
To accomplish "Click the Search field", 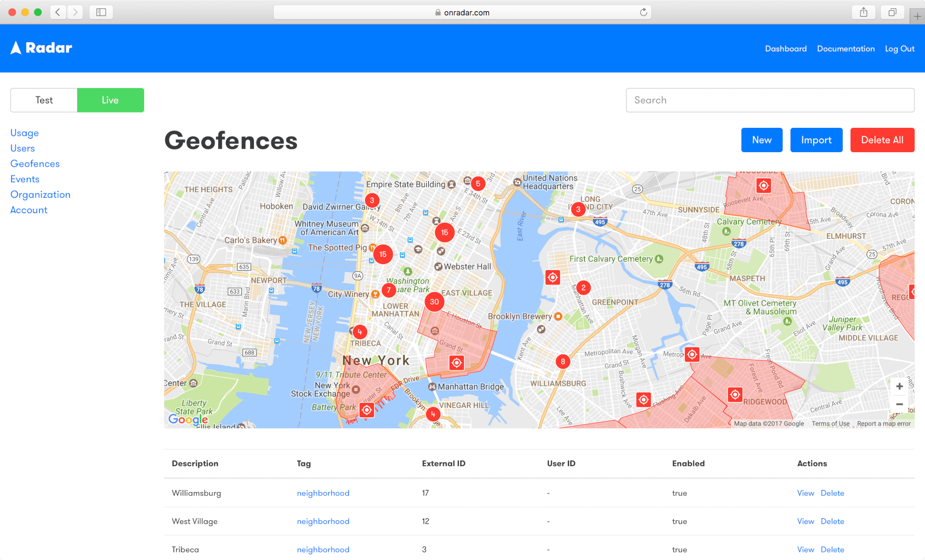I will (770, 100).
